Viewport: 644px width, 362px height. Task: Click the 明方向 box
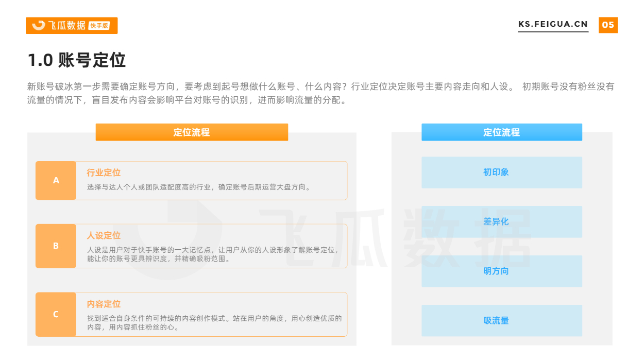point(502,271)
